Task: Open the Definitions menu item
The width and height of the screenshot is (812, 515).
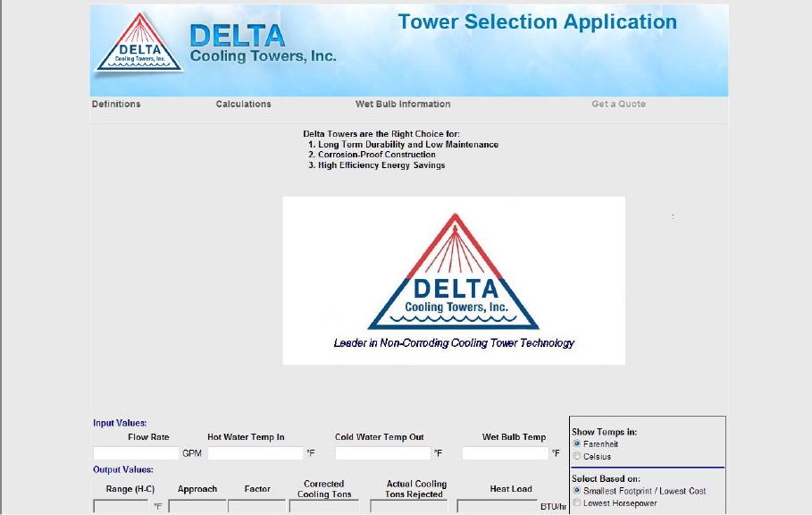Action: tap(116, 104)
